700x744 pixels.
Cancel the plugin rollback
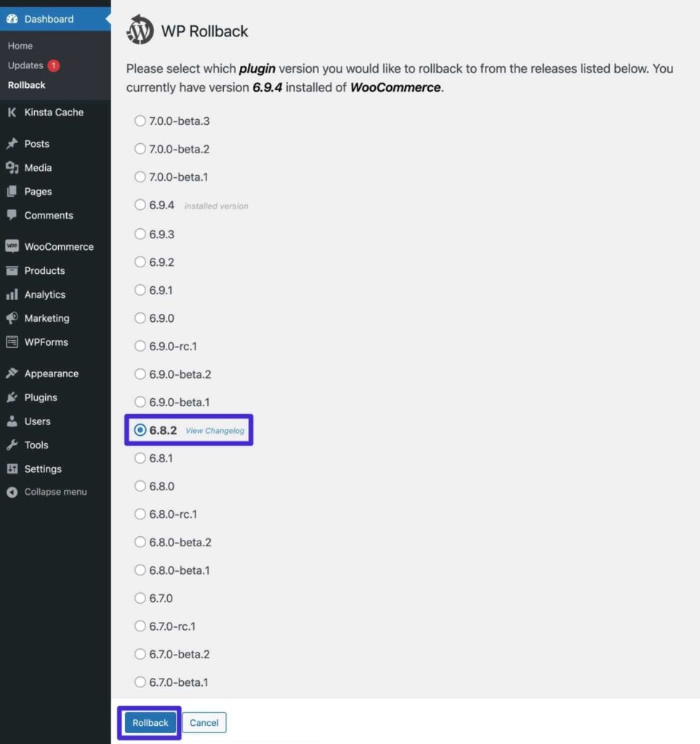pos(204,722)
